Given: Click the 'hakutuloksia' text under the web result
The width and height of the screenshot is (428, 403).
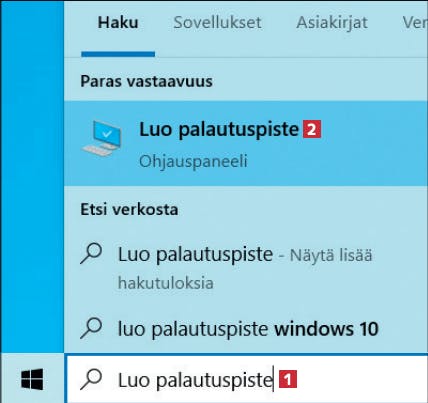Looking at the screenshot, I should [x=166, y=283].
